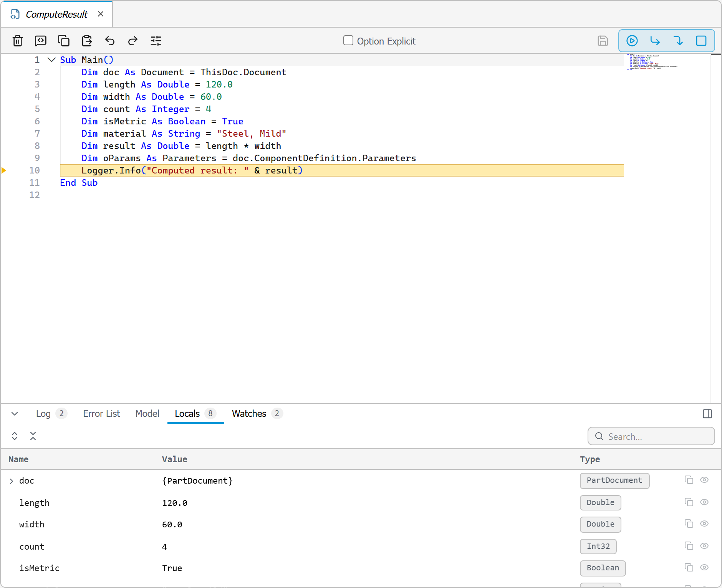This screenshot has width=722, height=588.
Task: Copy the doc variable value
Action: pyautogui.click(x=689, y=480)
